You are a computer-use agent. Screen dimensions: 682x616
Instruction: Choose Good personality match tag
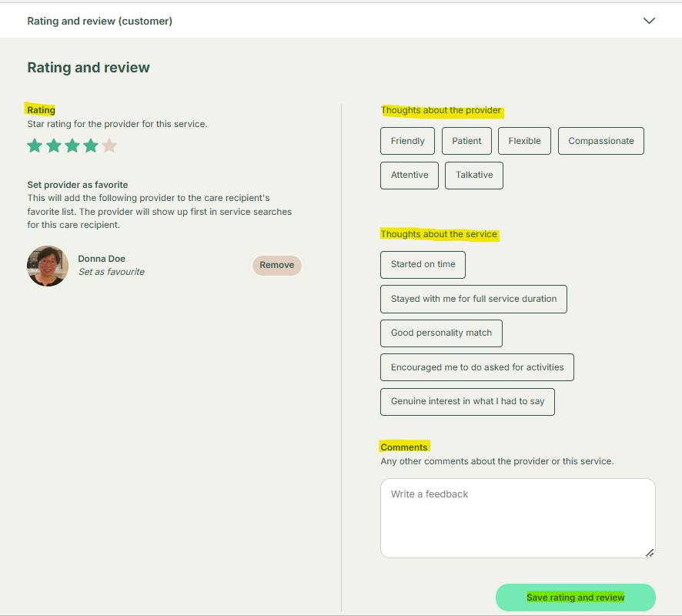pos(441,333)
